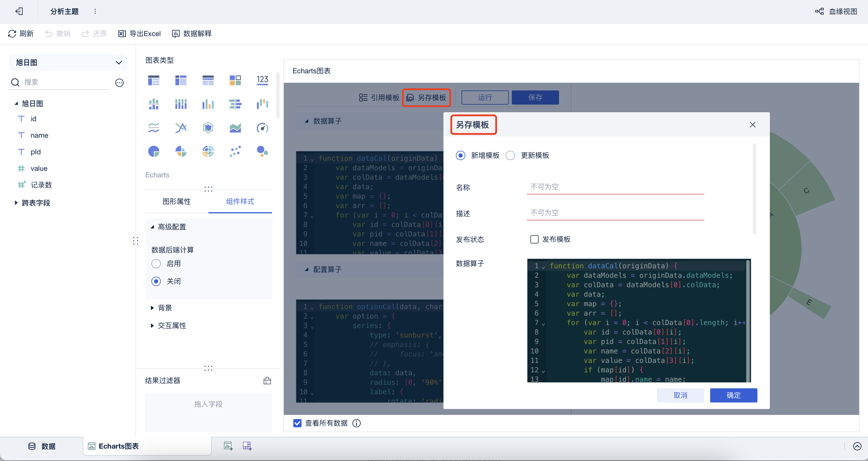Expand the 背景 section

[152, 308]
